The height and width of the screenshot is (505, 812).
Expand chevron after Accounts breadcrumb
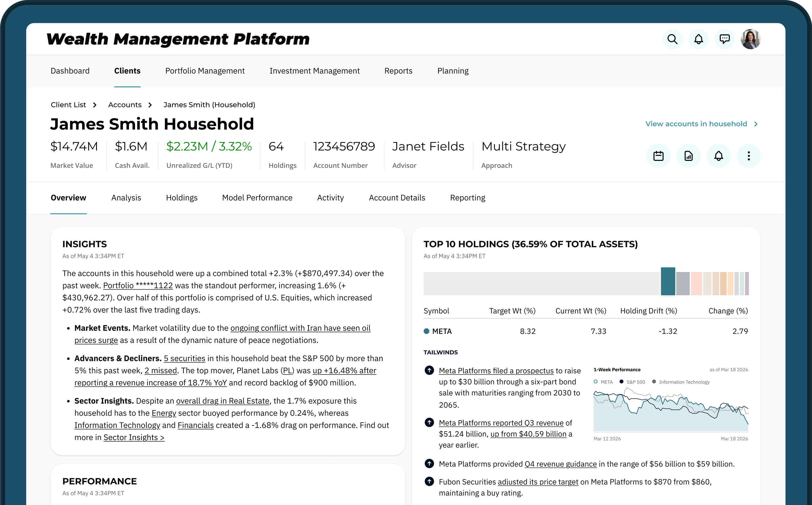(x=150, y=105)
